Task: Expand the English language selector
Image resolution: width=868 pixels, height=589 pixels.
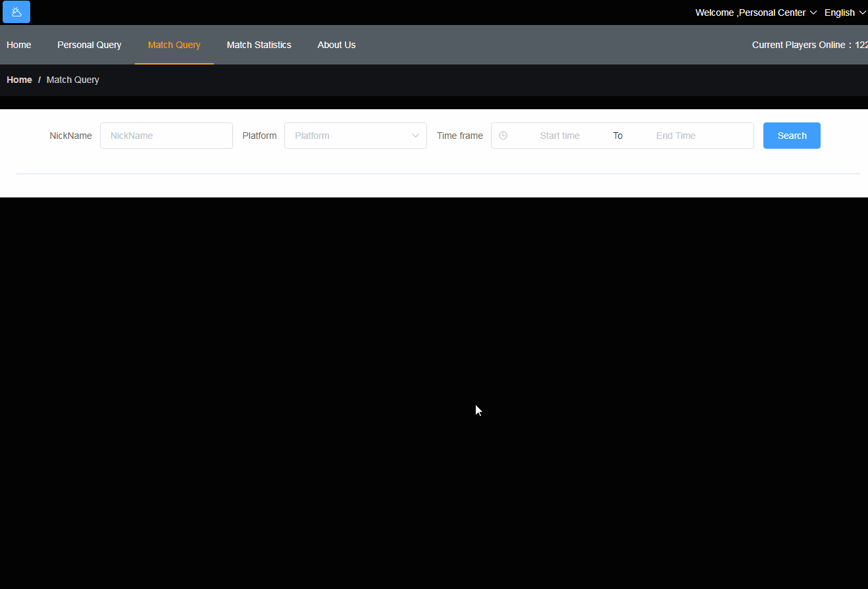Action: tap(845, 13)
